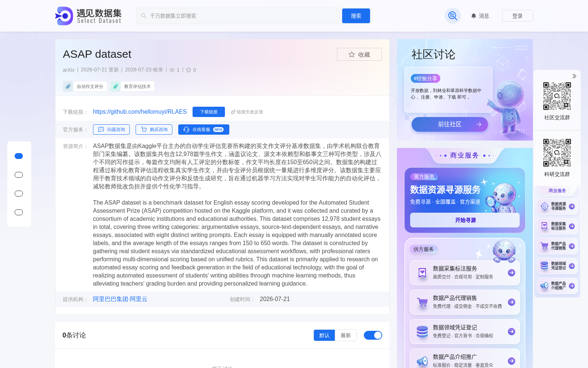Click the ASAP dataset title
Viewport: 588px width, 368px height.
pyautogui.click(x=97, y=54)
